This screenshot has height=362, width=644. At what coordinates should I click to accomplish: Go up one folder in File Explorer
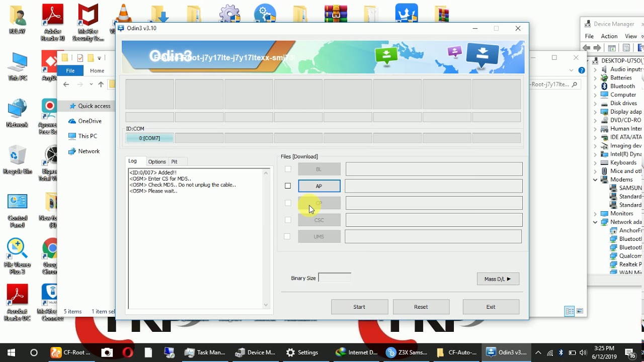pyautogui.click(x=101, y=84)
